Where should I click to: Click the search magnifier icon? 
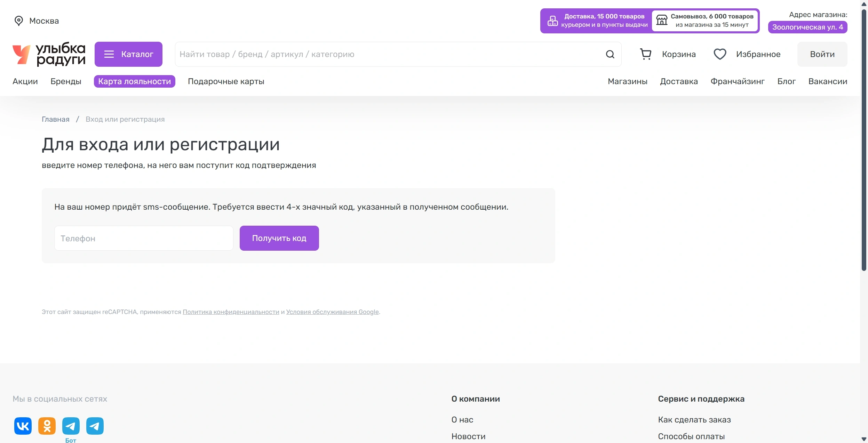(x=610, y=54)
